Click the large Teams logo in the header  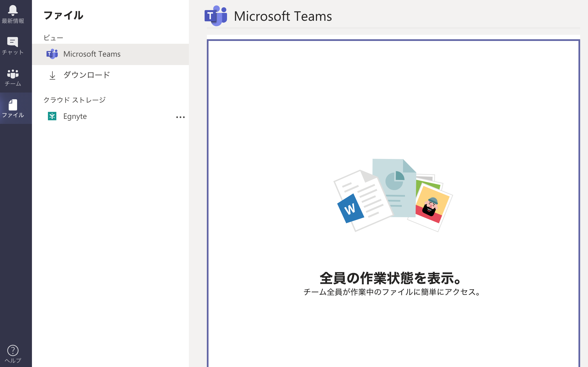(216, 16)
